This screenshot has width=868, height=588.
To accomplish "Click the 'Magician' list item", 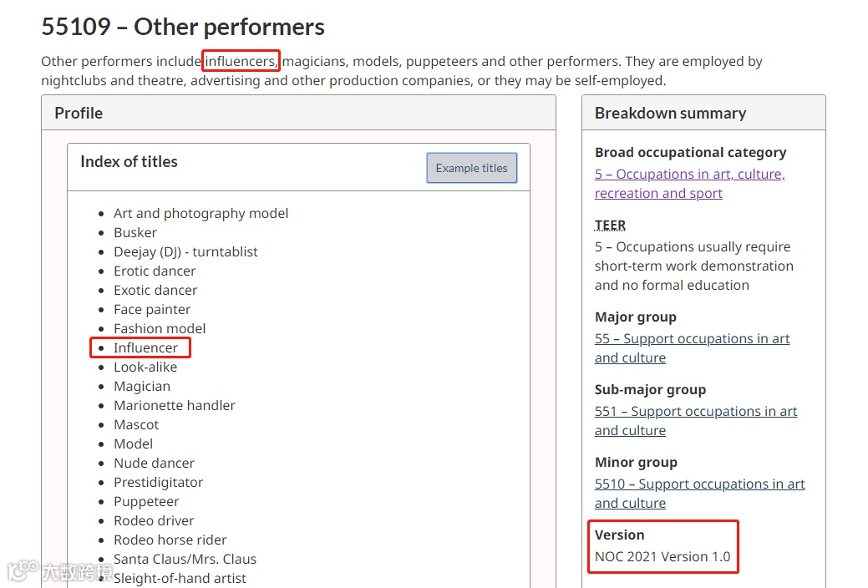I will [x=142, y=387].
